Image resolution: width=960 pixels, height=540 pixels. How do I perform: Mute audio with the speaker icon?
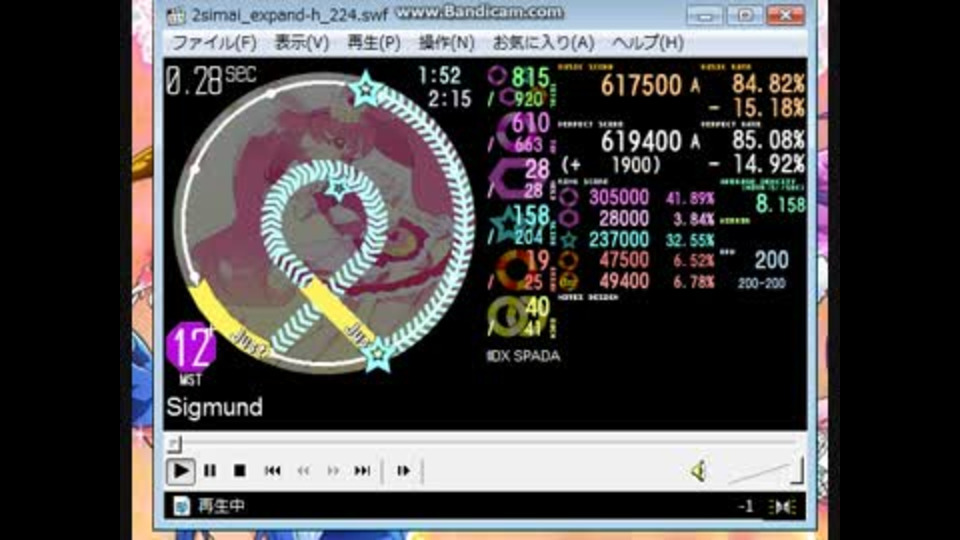699,471
